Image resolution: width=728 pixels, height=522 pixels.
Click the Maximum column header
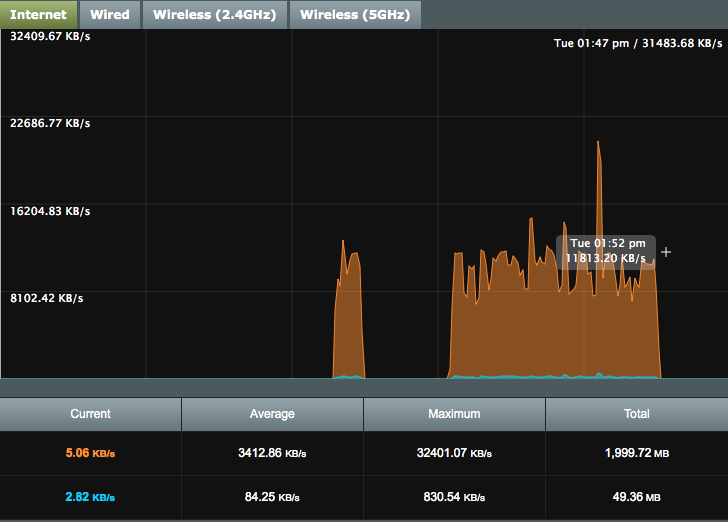(454, 414)
